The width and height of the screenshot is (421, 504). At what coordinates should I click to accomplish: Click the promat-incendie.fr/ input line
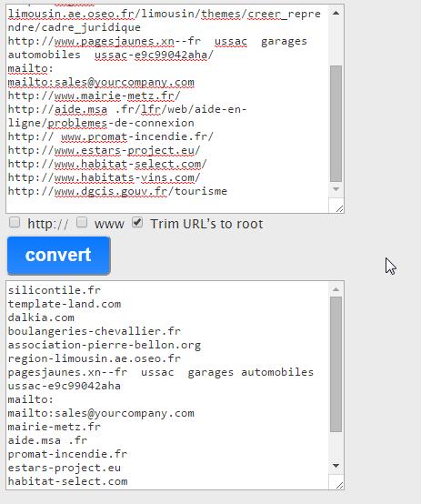pyautogui.click(x=111, y=136)
